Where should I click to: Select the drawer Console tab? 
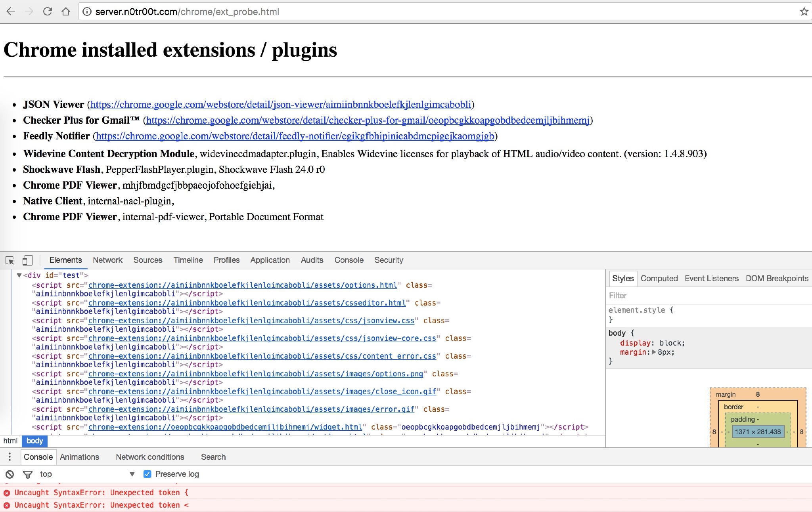(38, 457)
